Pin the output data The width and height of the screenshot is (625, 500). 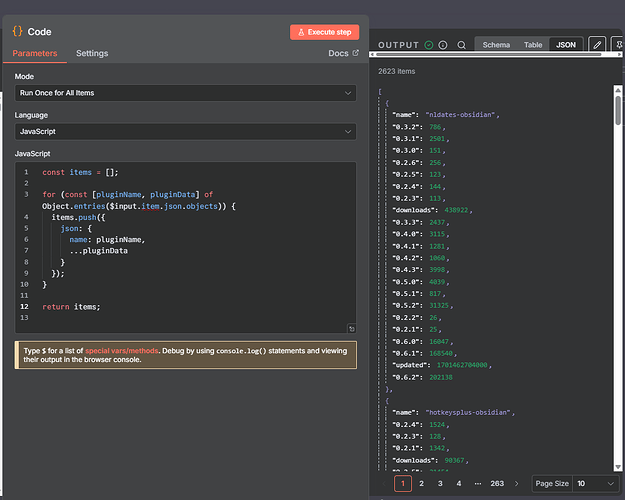coord(619,45)
